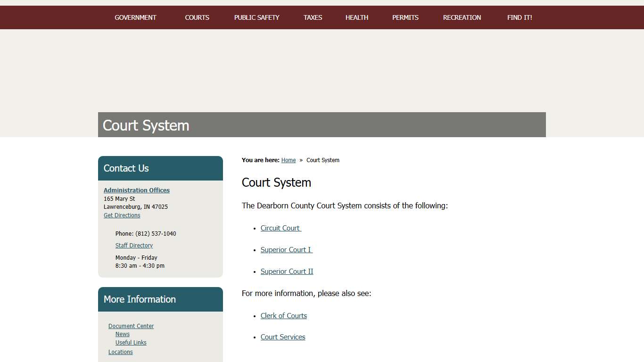Open the Locations page
The height and width of the screenshot is (362, 644).
click(120, 352)
